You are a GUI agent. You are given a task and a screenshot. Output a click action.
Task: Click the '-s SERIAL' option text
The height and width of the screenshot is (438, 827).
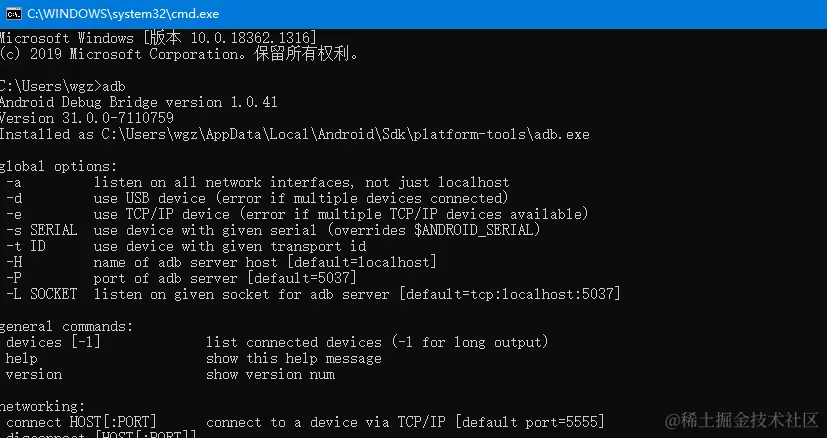pyautogui.click(x=42, y=230)
